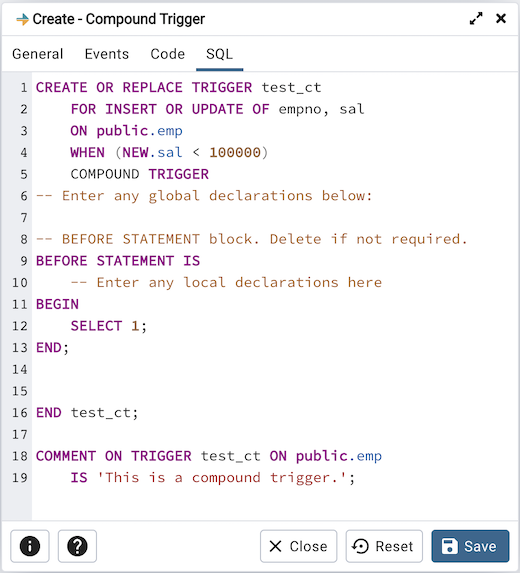Click on the BEFORE STATEMENT IS line
The width and height of the screenshot is (520, 573).
coord(118,261)
